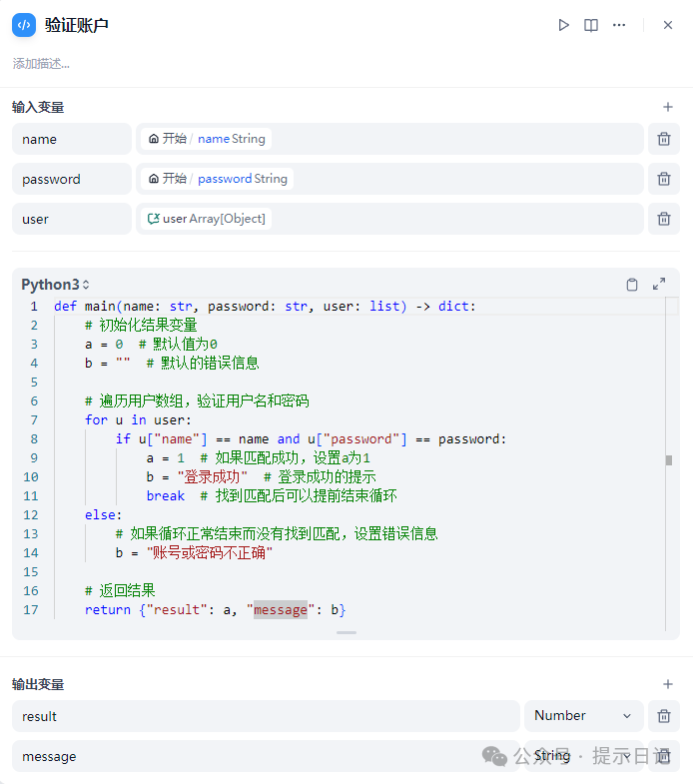Select the user Array[Object] variable reference

pyautogui.click(x=206, y=219)
